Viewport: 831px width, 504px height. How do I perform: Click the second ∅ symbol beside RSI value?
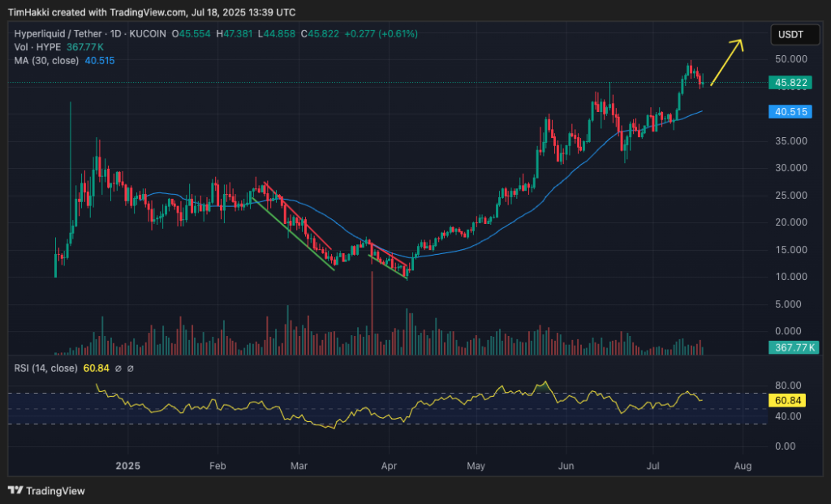pyautogui.click(x=131, y=368)
